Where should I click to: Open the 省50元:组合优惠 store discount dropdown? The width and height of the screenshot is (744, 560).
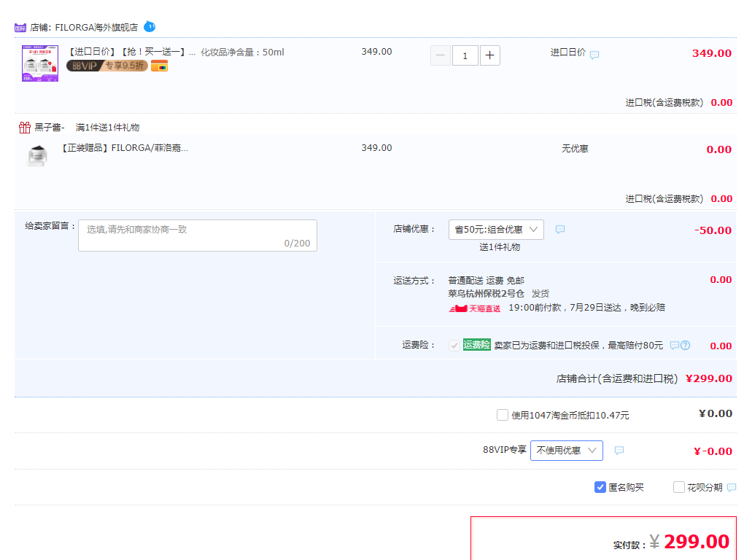(x=496, y=230)
